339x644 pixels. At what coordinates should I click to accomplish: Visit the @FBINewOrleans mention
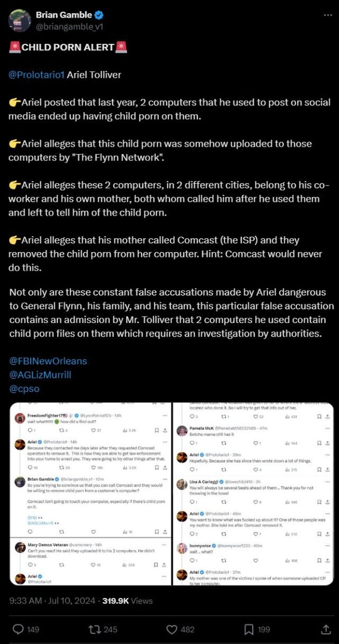point(48,361)
